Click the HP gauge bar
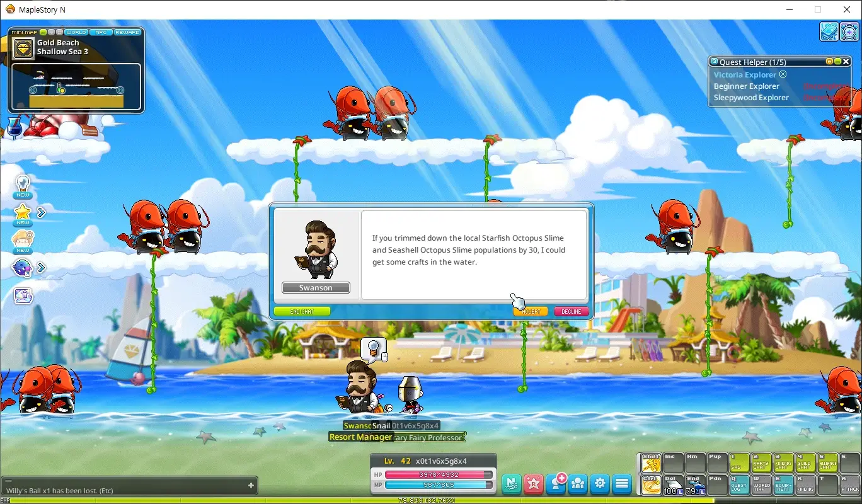862x504 pixels. [x=439, y=474]
